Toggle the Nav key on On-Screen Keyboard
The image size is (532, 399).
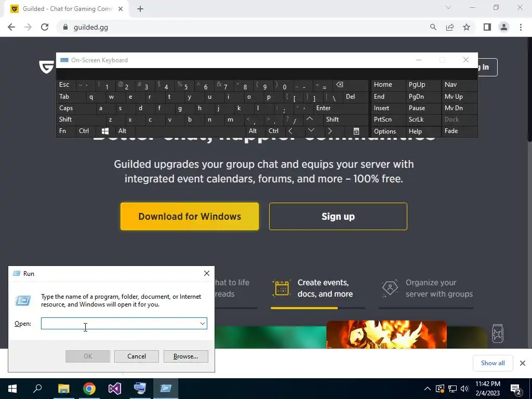459,85
